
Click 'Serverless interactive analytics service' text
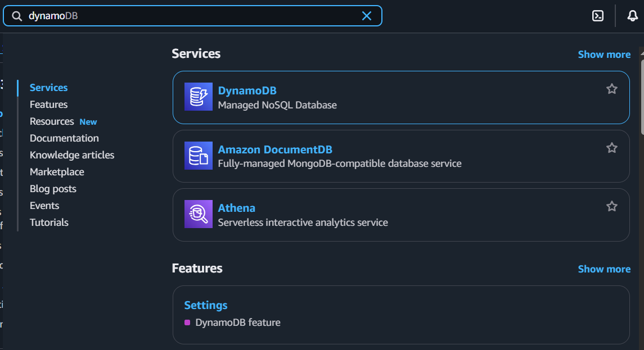tap(303, 222)
